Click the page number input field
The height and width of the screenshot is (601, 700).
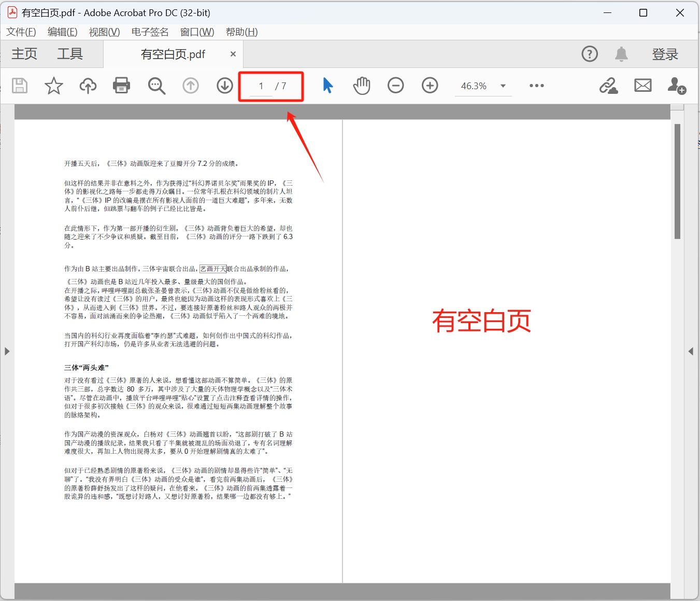point(260,86)
